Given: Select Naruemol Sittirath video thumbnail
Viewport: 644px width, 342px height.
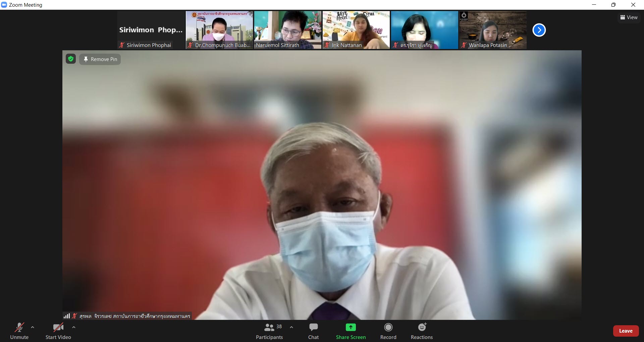Looking at the screenshot, I should pyautogui.click(x=287, y=30).
